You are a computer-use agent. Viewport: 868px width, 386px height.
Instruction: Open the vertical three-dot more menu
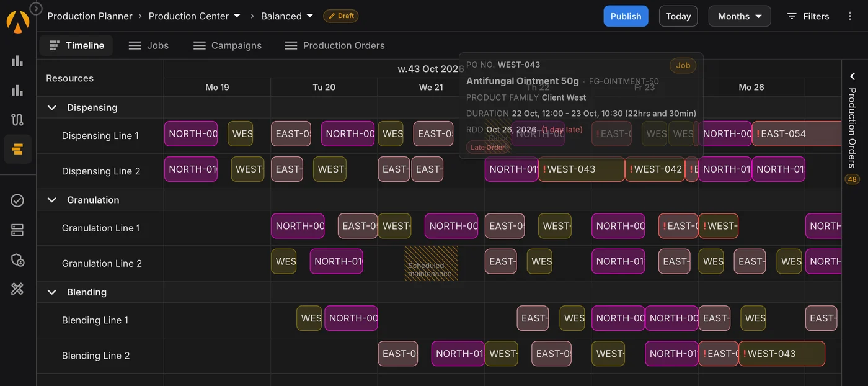point(850,16)
